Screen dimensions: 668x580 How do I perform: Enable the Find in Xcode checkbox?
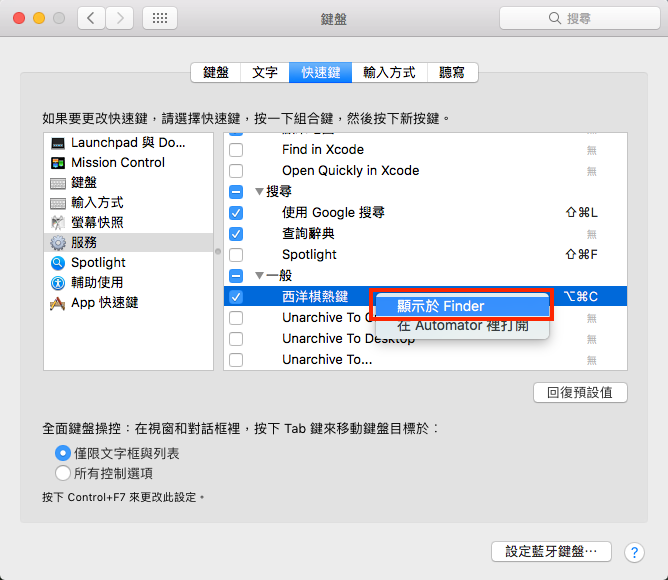coord(236,150)
